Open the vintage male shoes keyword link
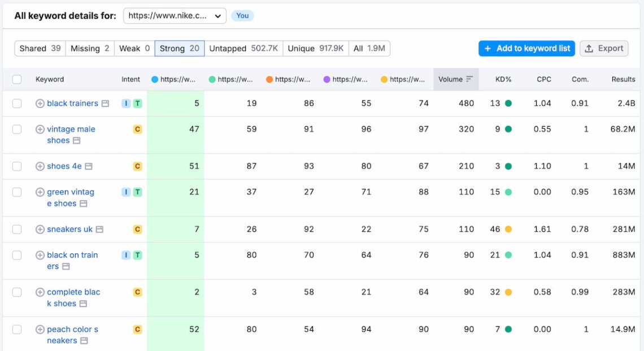The image size is (644, 351). (x=71, y=135)
